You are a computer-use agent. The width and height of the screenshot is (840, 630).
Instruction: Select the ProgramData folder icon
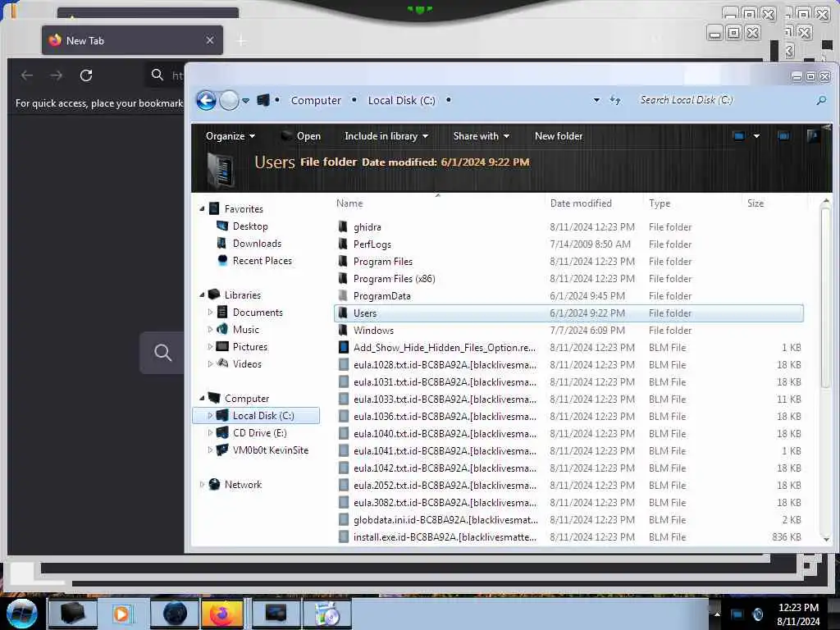pyautogui.click(x=344, y=295)
